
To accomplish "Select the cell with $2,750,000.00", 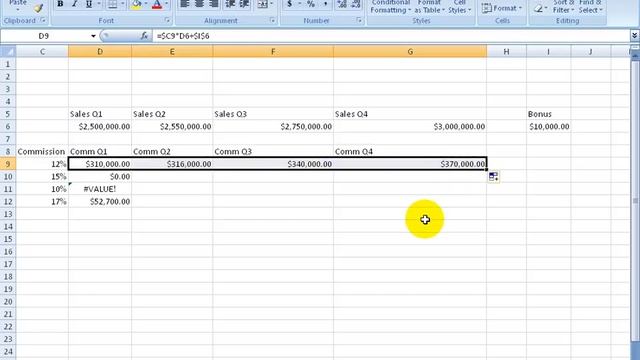I will pos(273,127).
